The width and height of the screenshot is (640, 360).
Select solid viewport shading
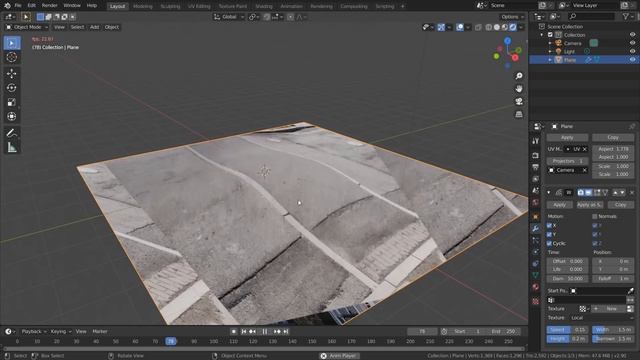tap(497, 27)
